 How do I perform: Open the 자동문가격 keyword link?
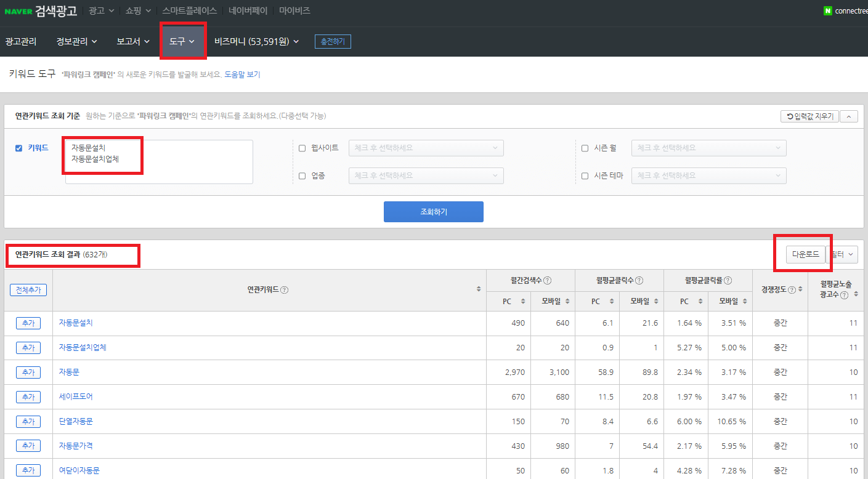[76, 445]
